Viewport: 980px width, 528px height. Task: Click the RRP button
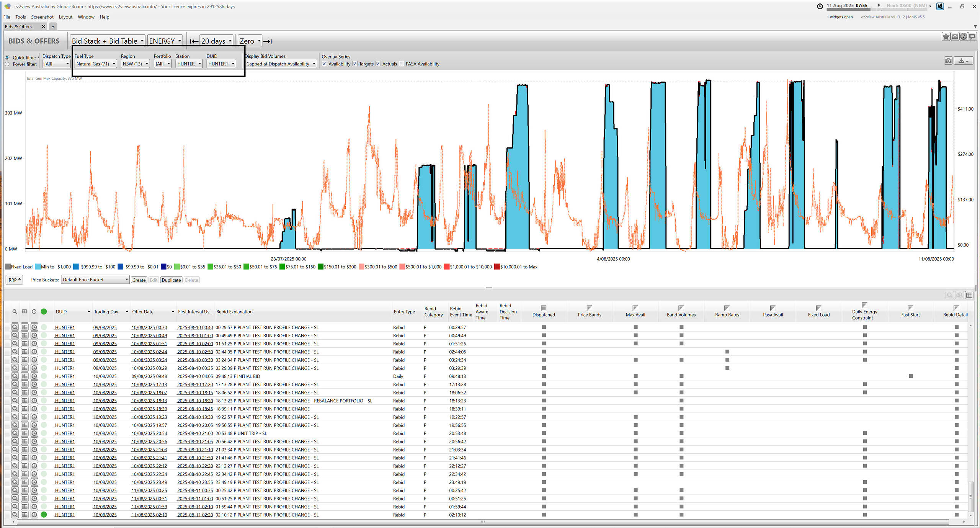pyautogui.click(x=15, y=280)
